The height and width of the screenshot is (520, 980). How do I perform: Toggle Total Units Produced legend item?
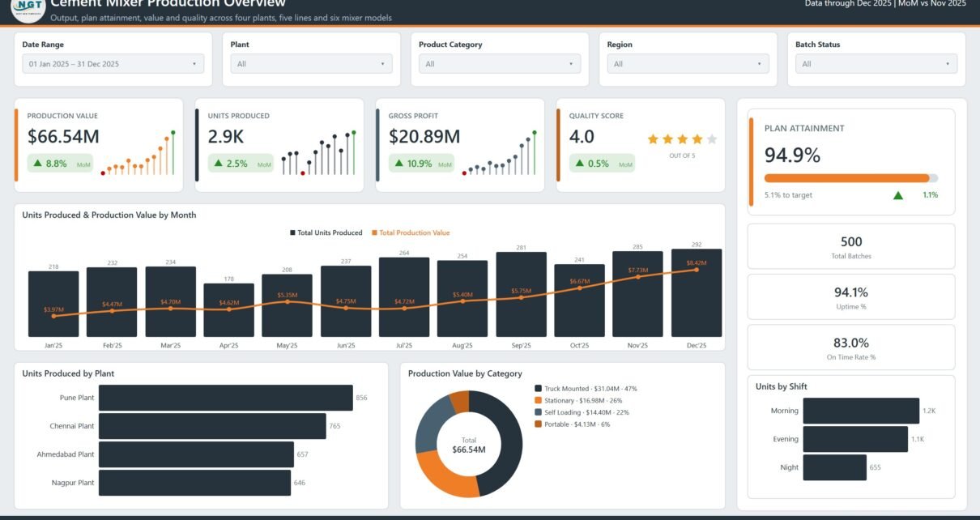tap(326, 233)
